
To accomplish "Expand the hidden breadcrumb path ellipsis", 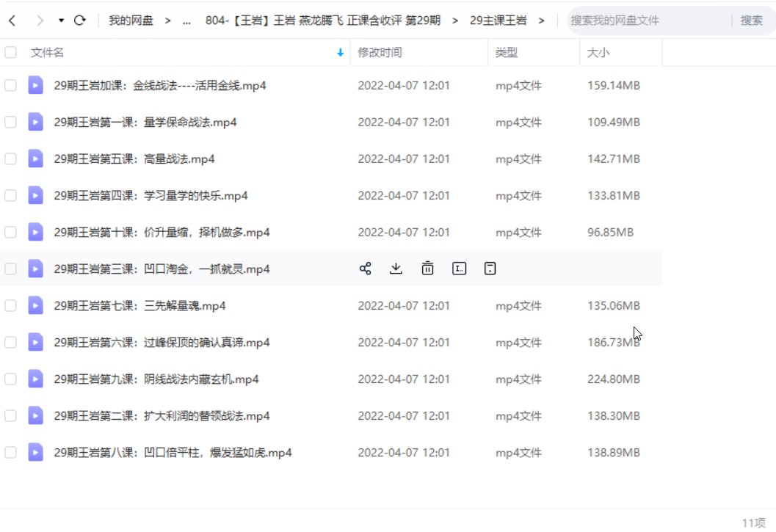I will pos(186,21).
